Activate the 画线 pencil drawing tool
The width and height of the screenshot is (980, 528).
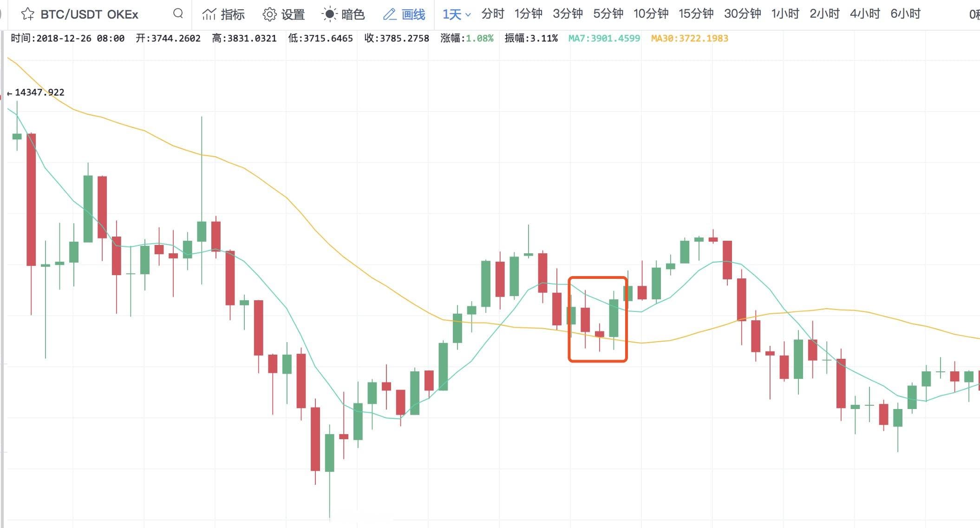click(x=389, y=14)
